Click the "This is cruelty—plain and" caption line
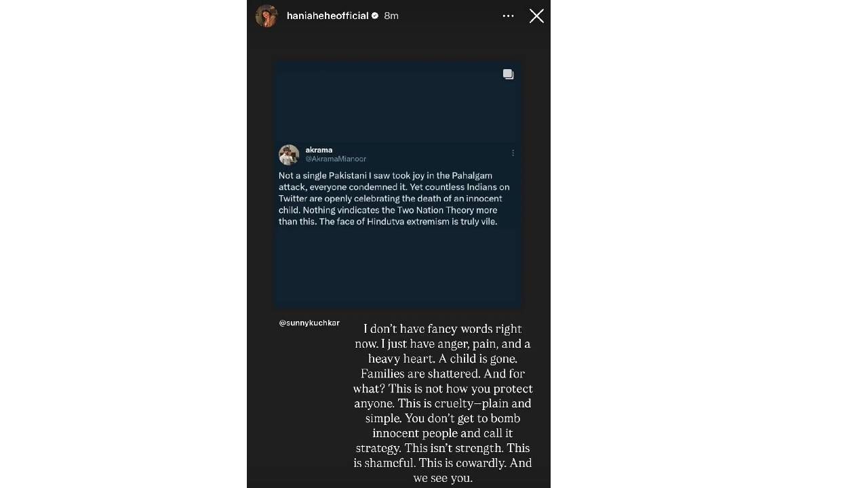This screenshot has width=868, height=488. click(x=442, y=403)
